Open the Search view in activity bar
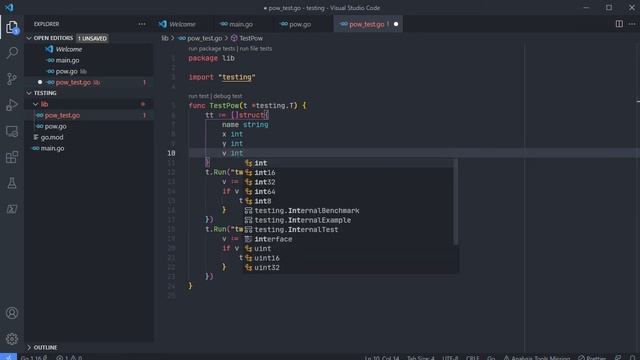 [x=12, y=53]
